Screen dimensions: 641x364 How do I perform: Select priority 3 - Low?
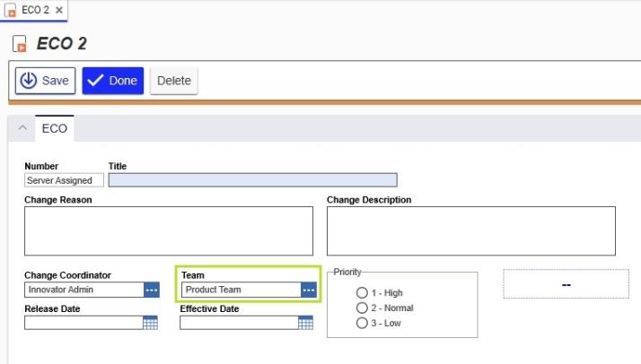(x=362, y=323)
